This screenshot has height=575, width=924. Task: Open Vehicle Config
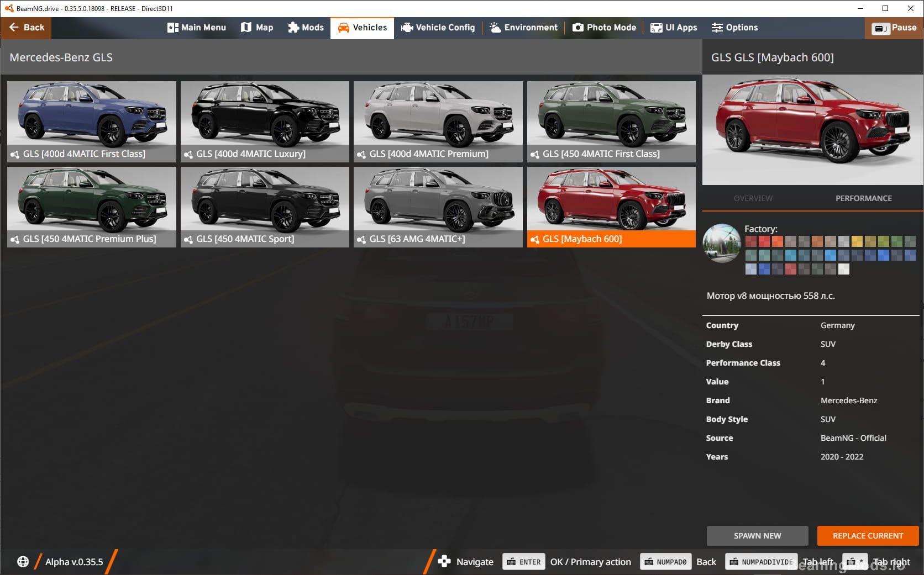pos(438,28)
